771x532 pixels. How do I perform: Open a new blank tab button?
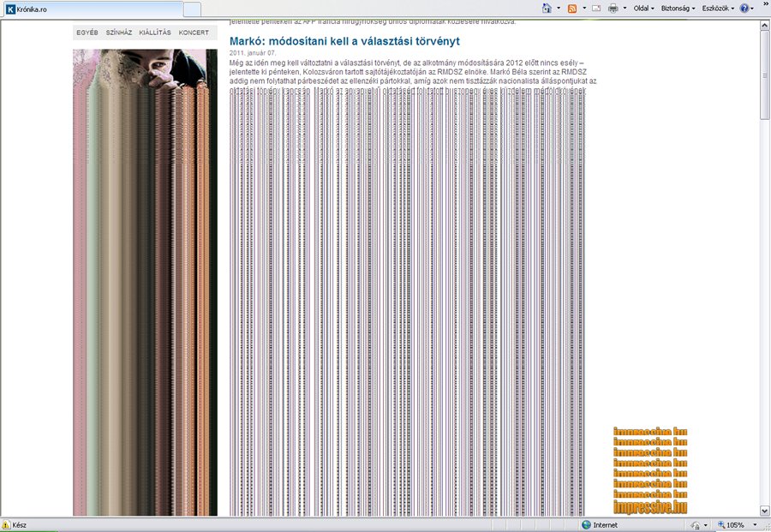click(x=192, y=9)
